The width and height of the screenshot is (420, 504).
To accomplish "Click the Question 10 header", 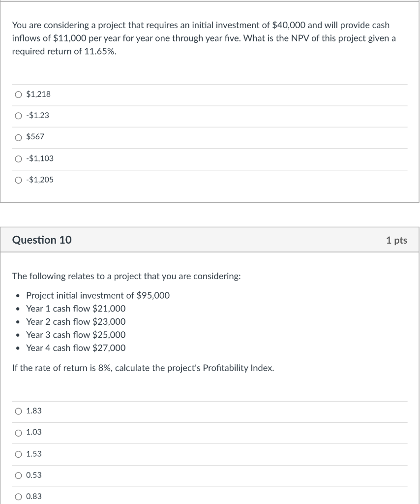I will pyautogui.click(x=41, y=240).
